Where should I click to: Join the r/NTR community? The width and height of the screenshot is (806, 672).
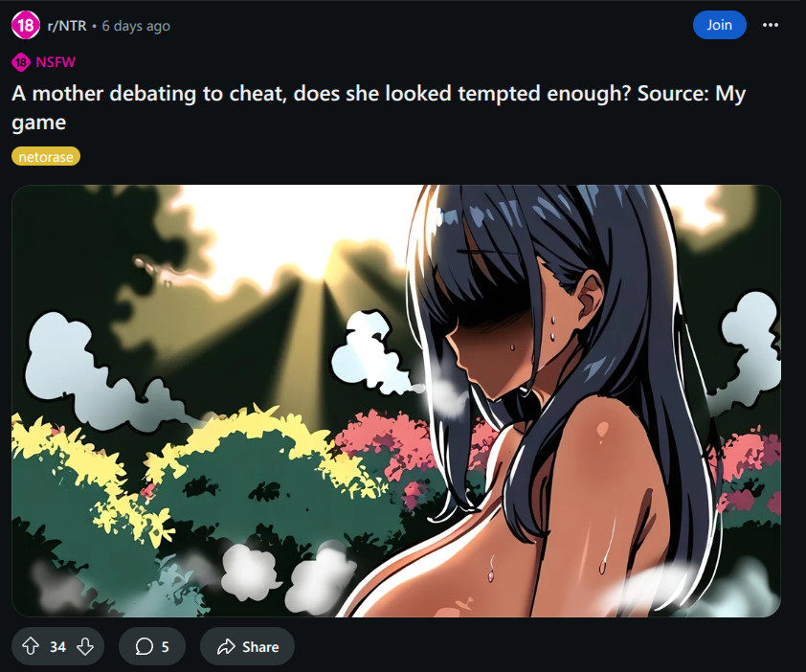pyautogui.click(x=719, y=25)
